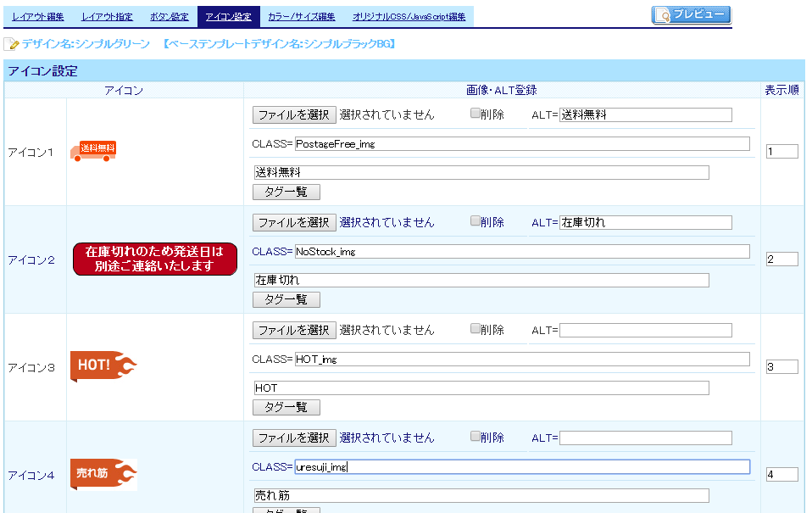Screen dimensions: 812x513
Task: Click the アイコン4 row label
Action: pyautogui.click(x=31, y=476)
